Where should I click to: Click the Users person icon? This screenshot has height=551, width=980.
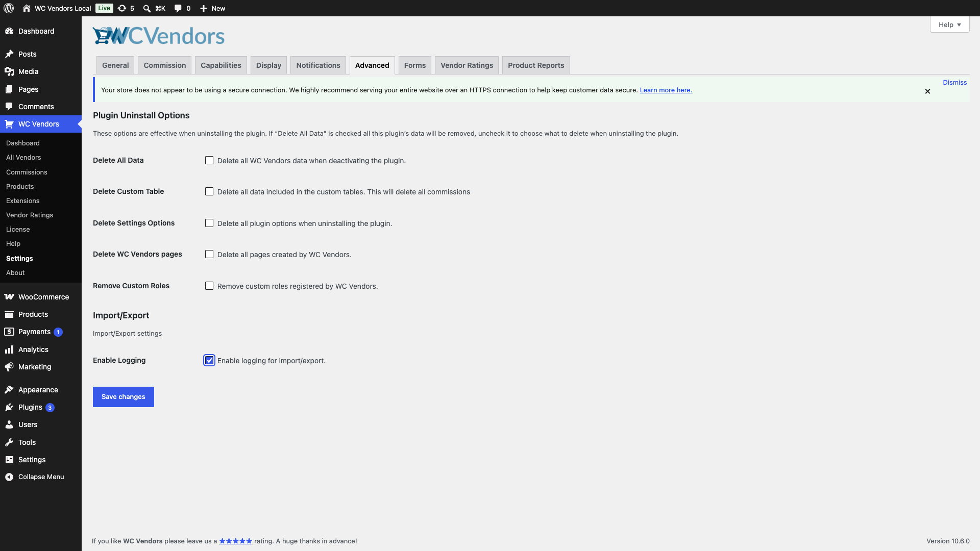pos(9,424)
